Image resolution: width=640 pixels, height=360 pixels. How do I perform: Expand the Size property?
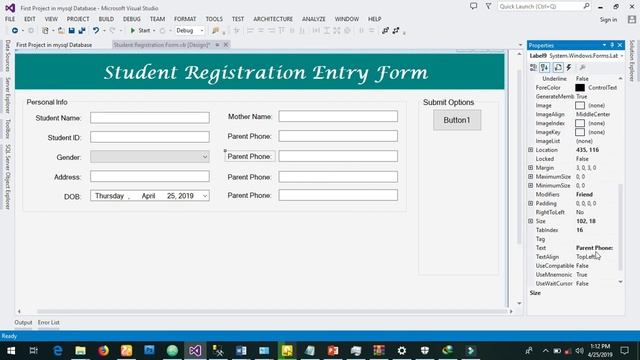click(x=531, y=221)
